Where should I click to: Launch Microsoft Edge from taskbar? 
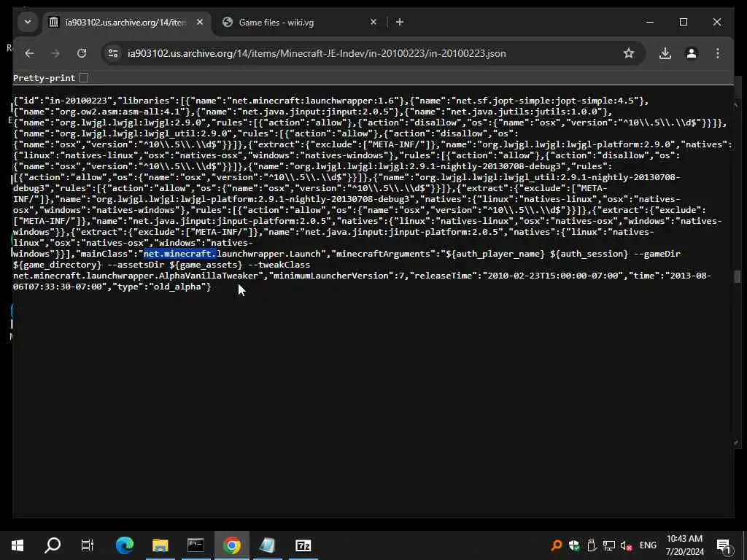point(125,545)
